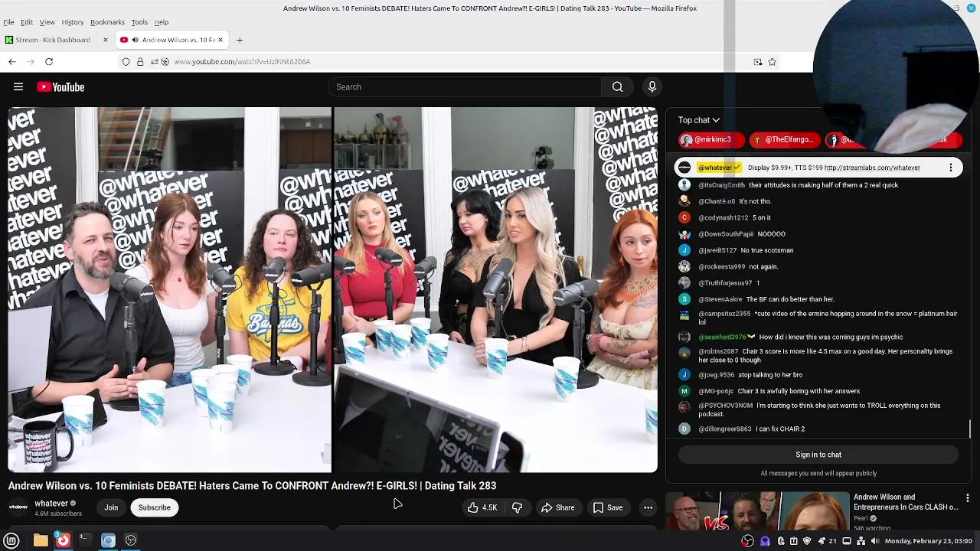This screenshot has width=980, height=551.
Task: Reload the page with refresh icon
Action: tap(49, 61)
